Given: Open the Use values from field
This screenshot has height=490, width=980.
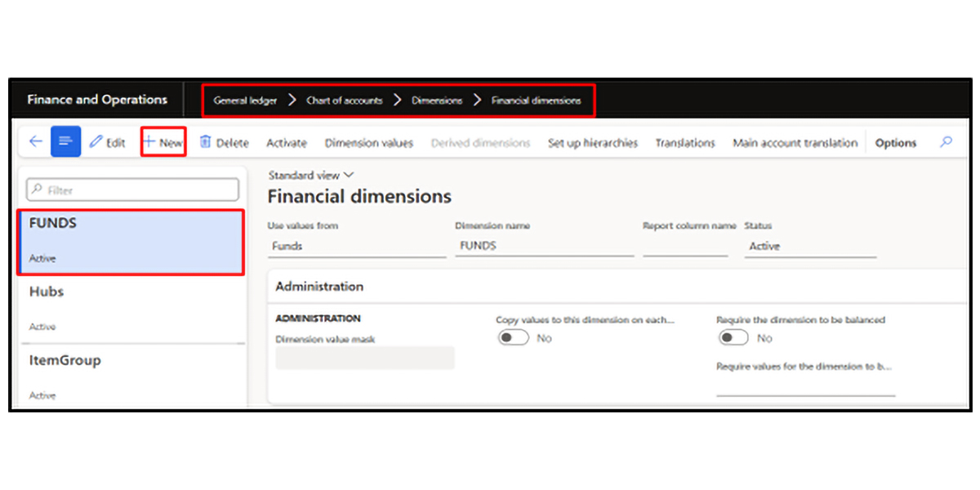Looking at the screenshot, I should pos(356,246).
